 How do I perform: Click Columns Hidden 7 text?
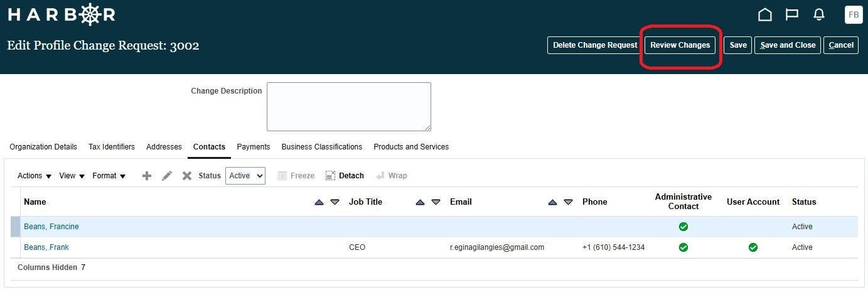point(51,267)
